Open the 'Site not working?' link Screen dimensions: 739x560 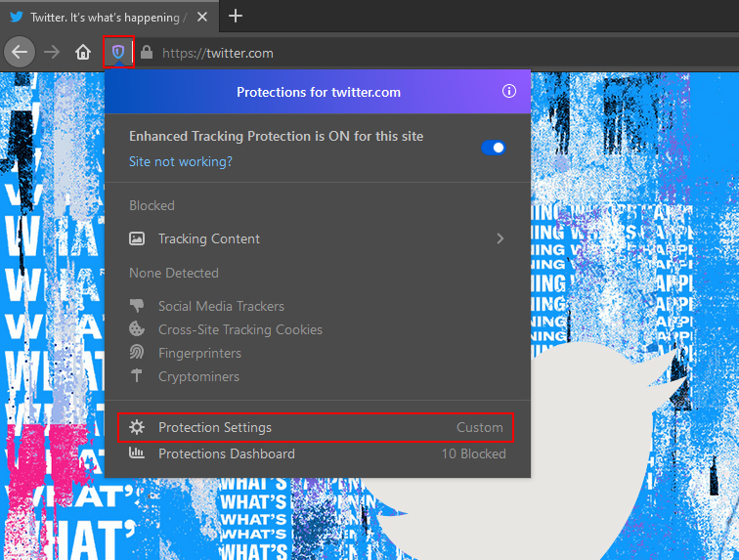181,161
